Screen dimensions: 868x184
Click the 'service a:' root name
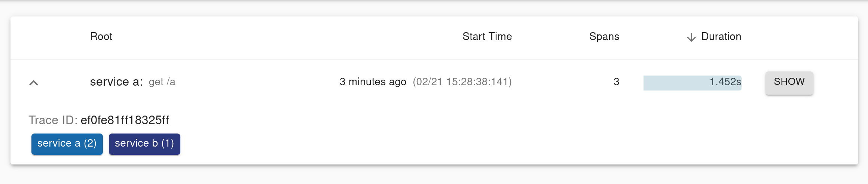[x=116, y=82]
